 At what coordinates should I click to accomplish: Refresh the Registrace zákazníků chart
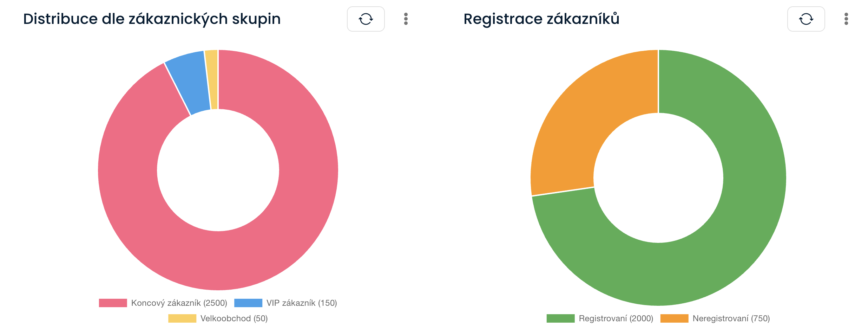coord(806,19)
